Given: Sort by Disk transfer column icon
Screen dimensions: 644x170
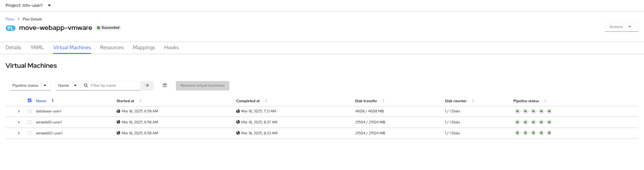Looking at the screenshot, I should click(x=384, y=101).
